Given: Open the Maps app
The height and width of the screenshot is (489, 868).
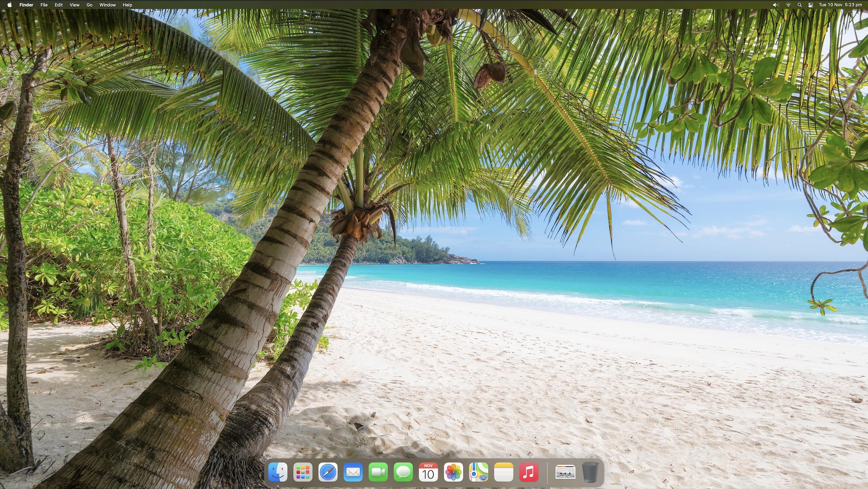Looking at the screenshot, I should pyautogui.click(x=478, y=472).
